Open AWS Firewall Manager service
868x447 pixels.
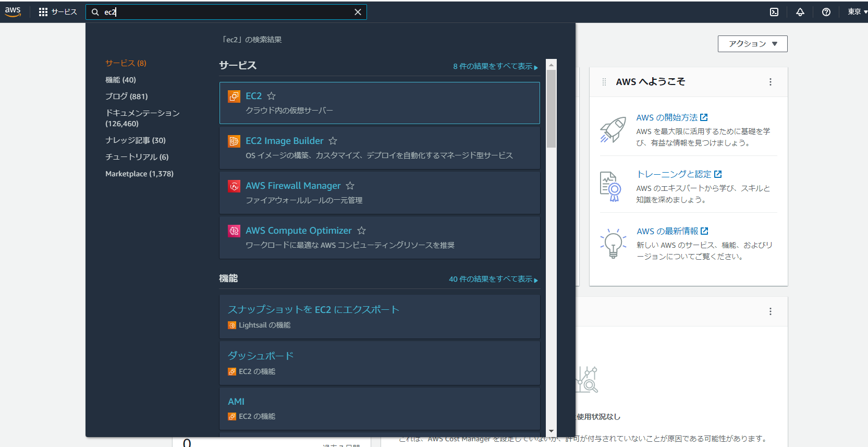[293, 186]
